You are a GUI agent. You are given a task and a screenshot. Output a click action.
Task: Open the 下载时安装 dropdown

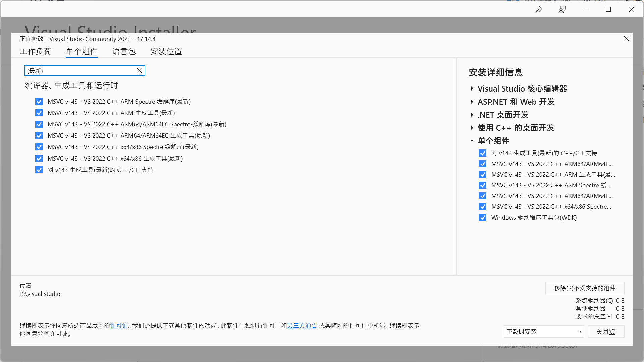click(544, 331)
